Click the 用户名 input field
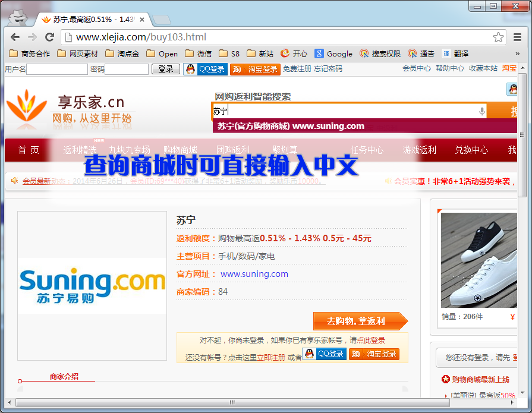The image size is (532, 413). 57,69
